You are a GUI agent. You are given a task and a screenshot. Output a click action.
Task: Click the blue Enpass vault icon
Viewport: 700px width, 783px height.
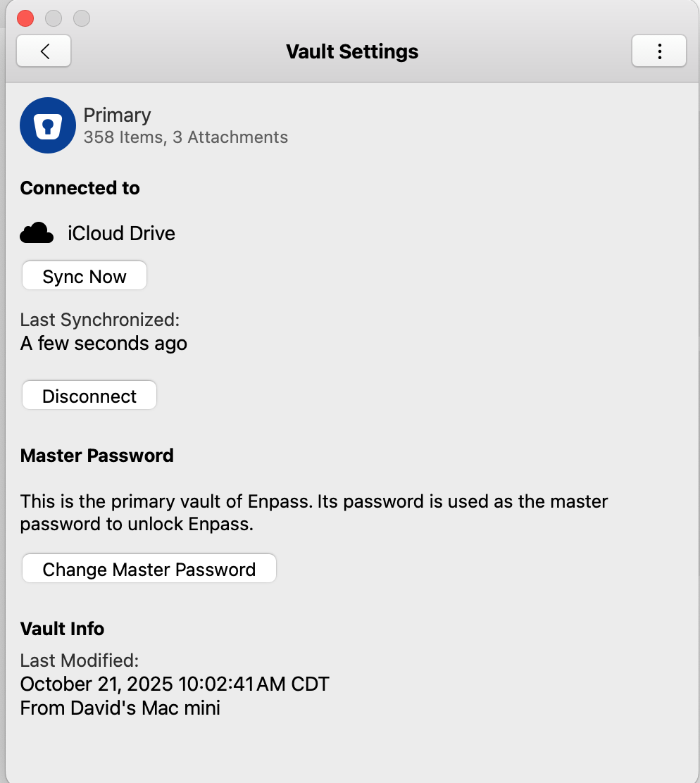click(x=48, y=125)
